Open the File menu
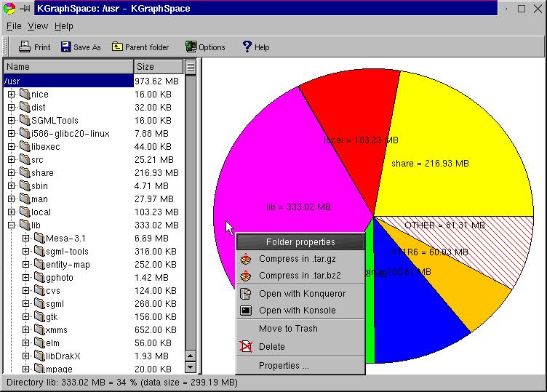 coord(14,26)
